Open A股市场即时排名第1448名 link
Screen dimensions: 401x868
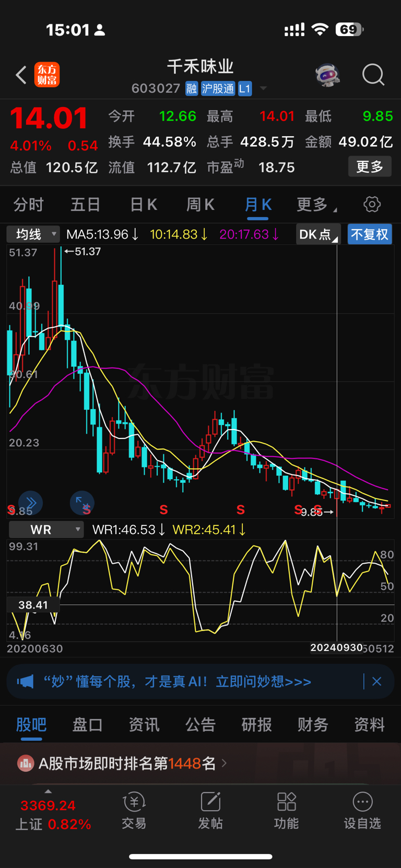(127, 764)
